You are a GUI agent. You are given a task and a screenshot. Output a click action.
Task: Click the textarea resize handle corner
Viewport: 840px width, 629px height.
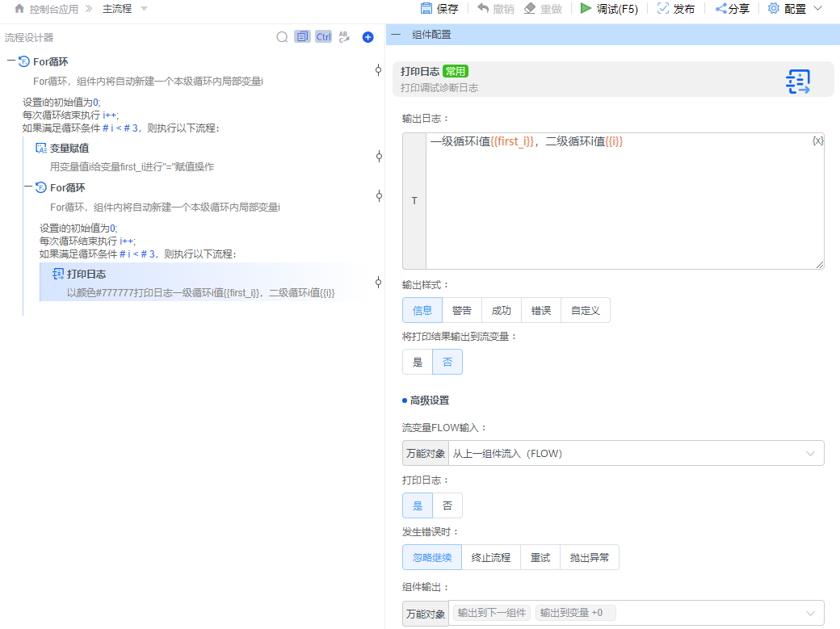pyautogui.click(x=820, y=265)
